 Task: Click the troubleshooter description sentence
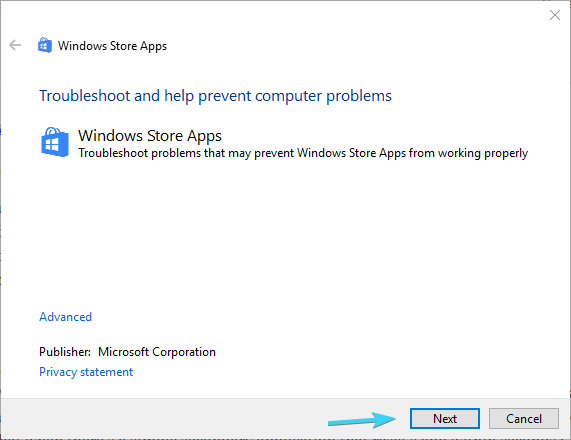[x=303, y=153]
